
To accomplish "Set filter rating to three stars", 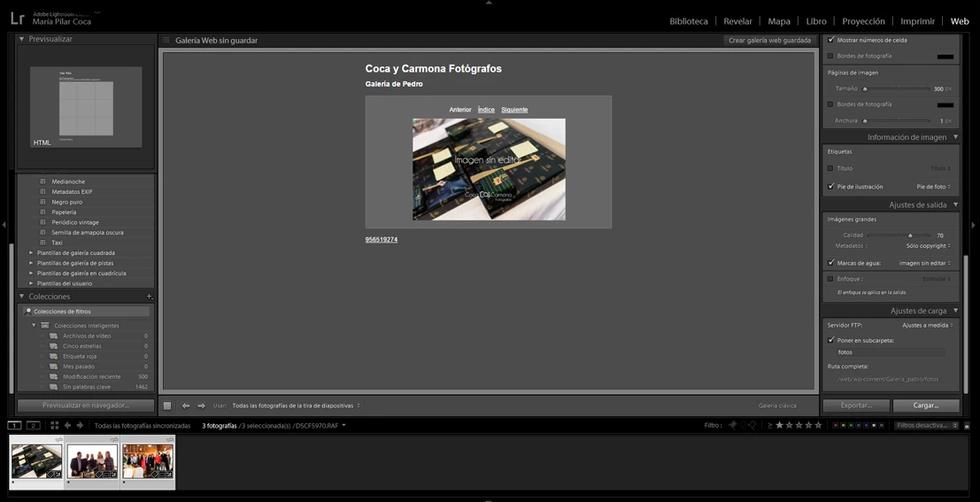I will click(799, 425).
